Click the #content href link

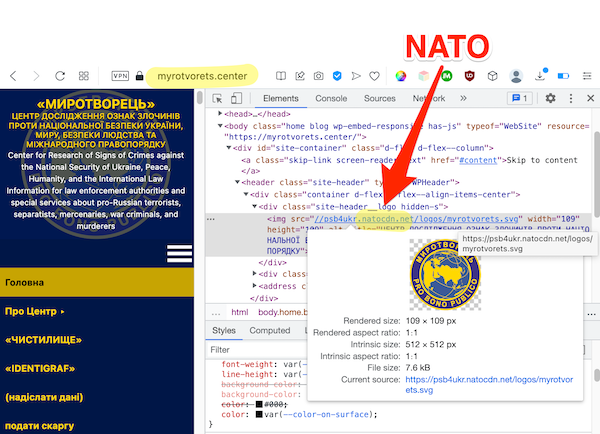(x=478, y=160)
